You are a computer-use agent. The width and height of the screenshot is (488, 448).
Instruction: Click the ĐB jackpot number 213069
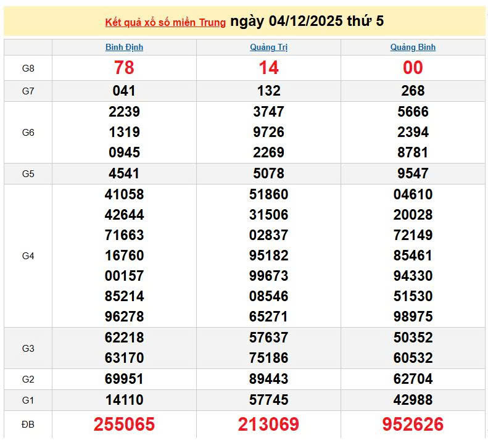coord(268,425)
